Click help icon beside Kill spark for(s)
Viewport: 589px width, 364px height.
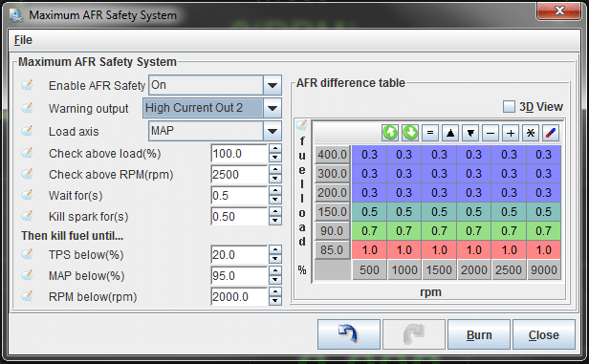click(27, 216)
